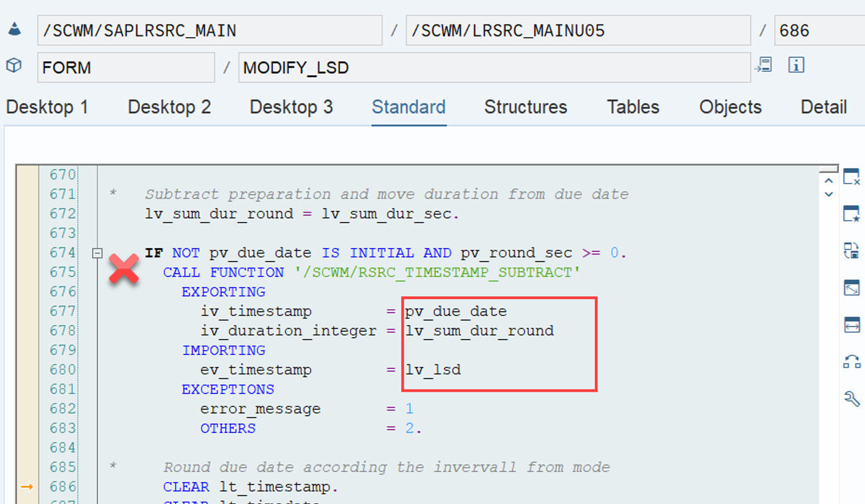Click the MODIFY_LSD event name field
The height and width of the screenshot is (504, 865).
[x=494, y=68]
